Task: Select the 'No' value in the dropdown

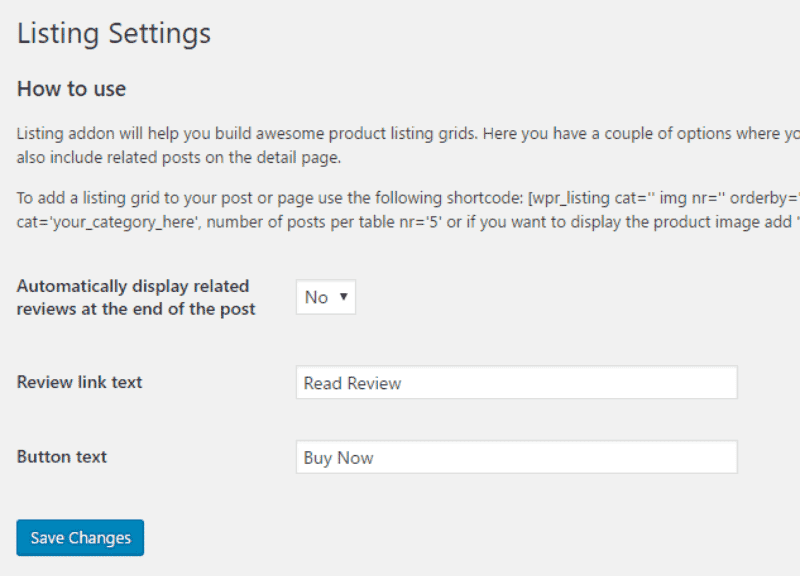Action: click(x=318, y=296)
